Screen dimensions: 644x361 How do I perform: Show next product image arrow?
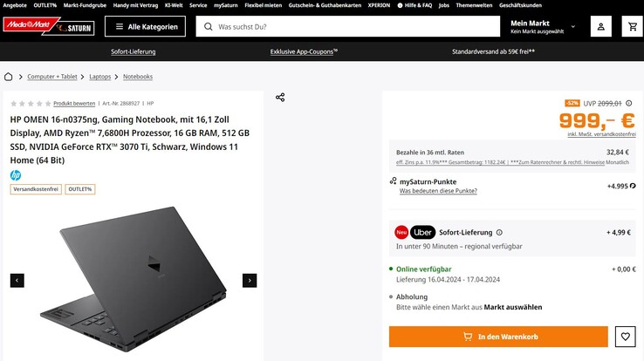[x=250, y=280]
